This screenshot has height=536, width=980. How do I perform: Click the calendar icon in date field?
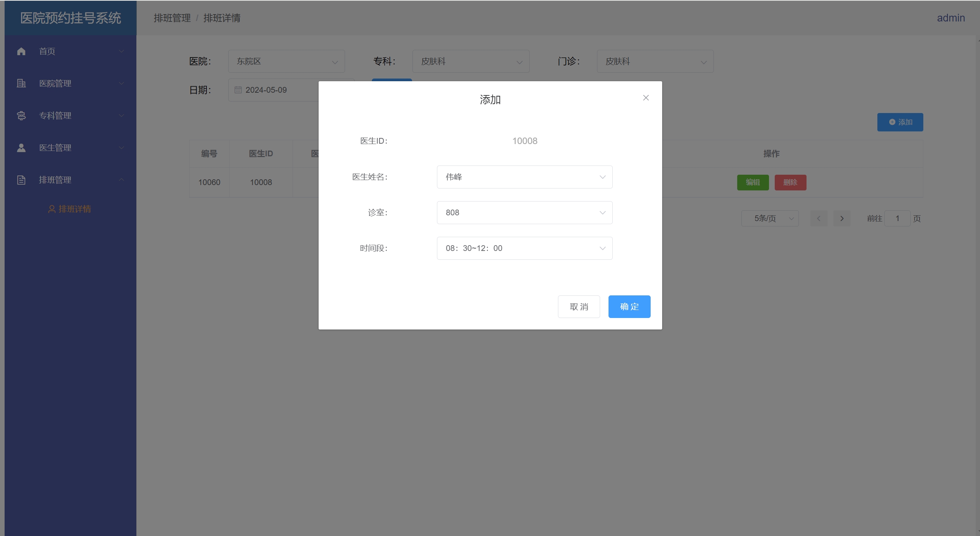pos(238,90)
